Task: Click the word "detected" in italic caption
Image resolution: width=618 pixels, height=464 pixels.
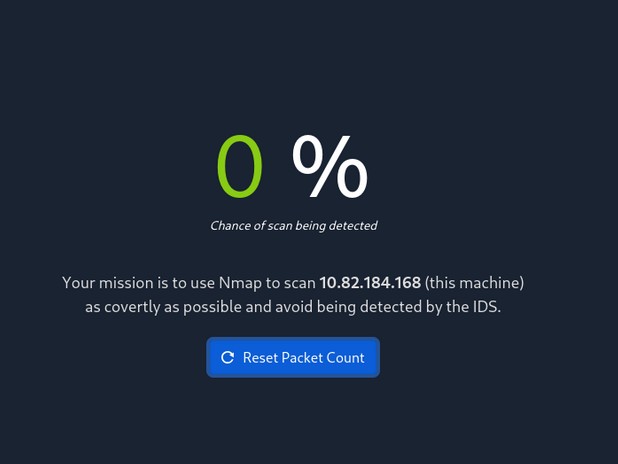Action: 353,226
